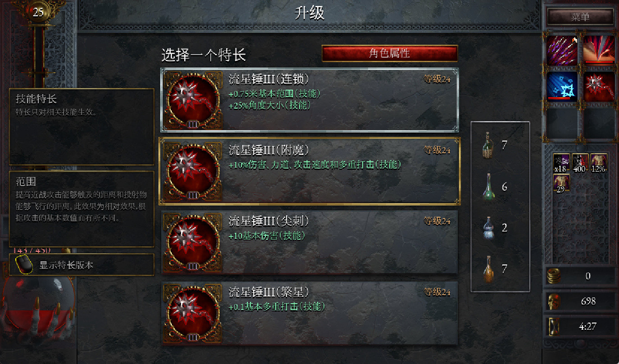
Task: Select the 流星锤III(连锁) trait card
Action: [310, 100]
